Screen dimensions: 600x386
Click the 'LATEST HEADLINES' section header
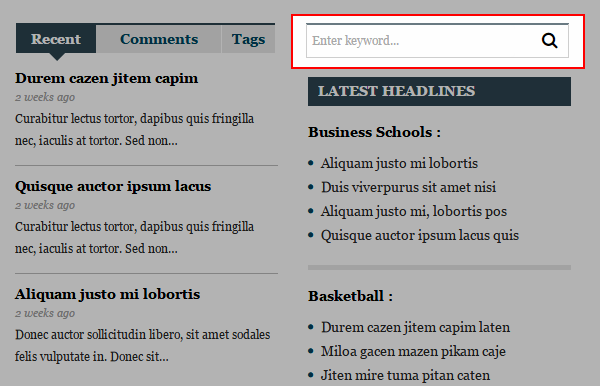[x=439, y=91]
